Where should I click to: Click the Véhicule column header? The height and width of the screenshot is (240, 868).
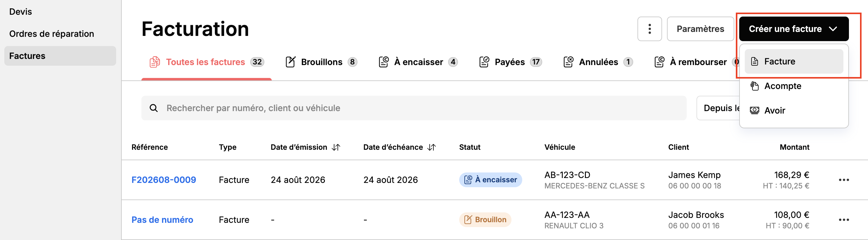pyautogui.click(x=560, y=147)
